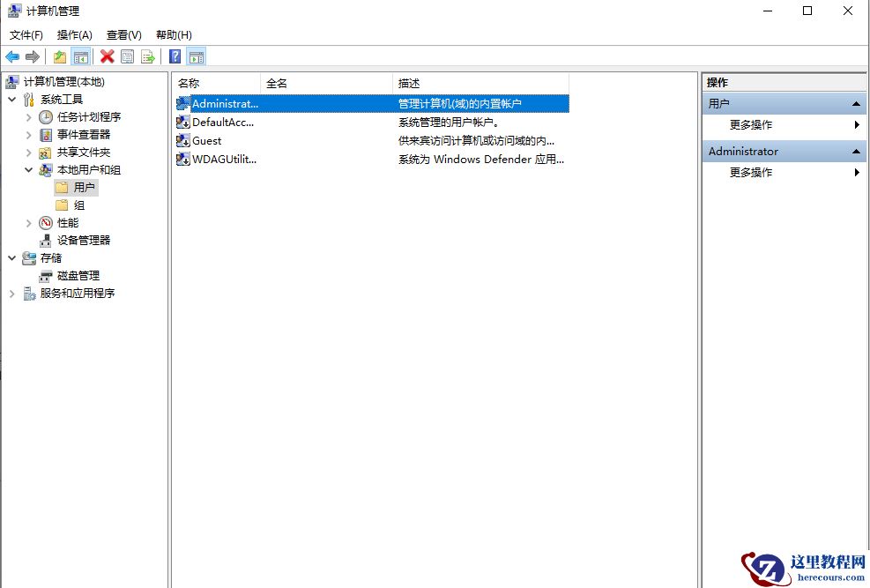Expand the 性能 tree node
Image resolution: width=870 pixels, height=588 pixels.
point(29,222)
